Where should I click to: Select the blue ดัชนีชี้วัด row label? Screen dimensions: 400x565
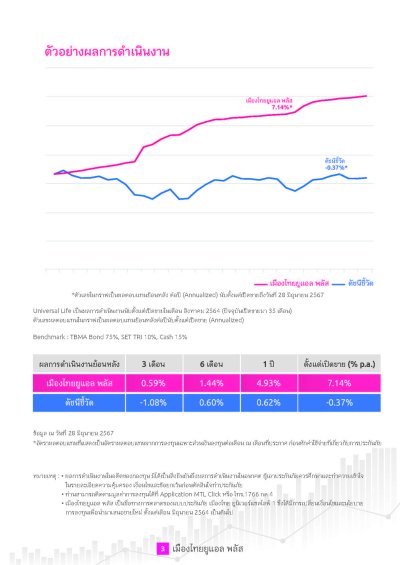[79, 402]
